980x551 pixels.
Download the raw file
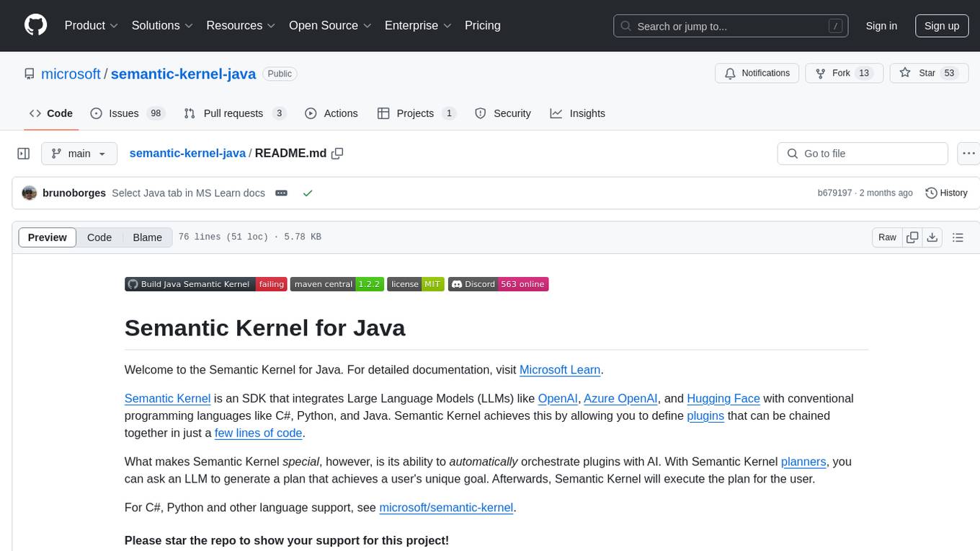[932, 237]
